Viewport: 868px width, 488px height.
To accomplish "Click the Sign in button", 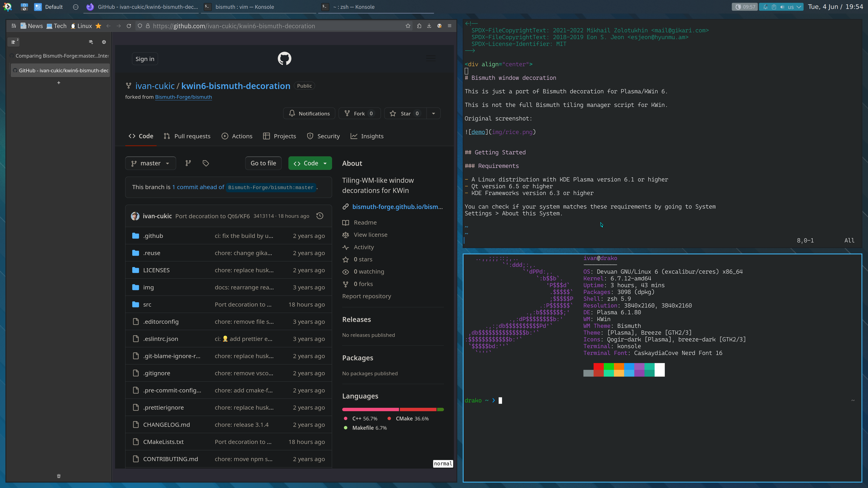I will [145, 59].
